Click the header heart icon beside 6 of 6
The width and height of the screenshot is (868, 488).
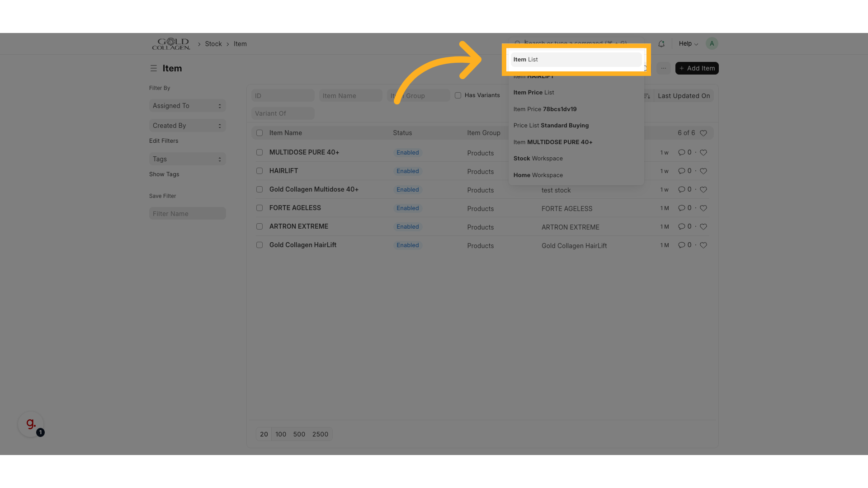click(703, 133)
